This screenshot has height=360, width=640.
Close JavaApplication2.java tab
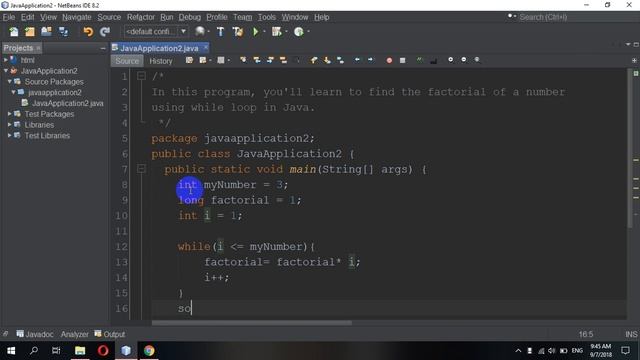click(206, 48)
